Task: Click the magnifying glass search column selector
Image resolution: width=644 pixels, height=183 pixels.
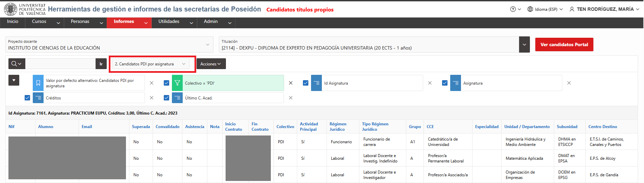Action: coord(17,64)
